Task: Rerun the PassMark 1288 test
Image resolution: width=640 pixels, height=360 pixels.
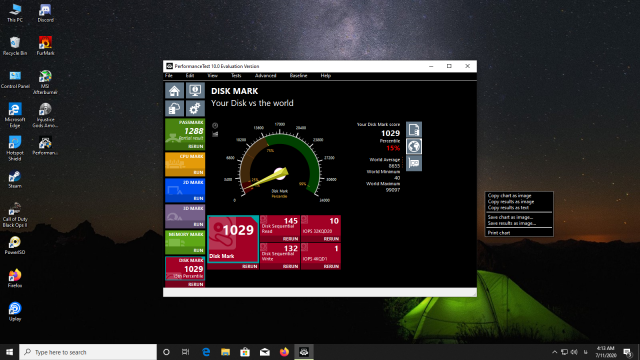Action: (x=196, y=146)
